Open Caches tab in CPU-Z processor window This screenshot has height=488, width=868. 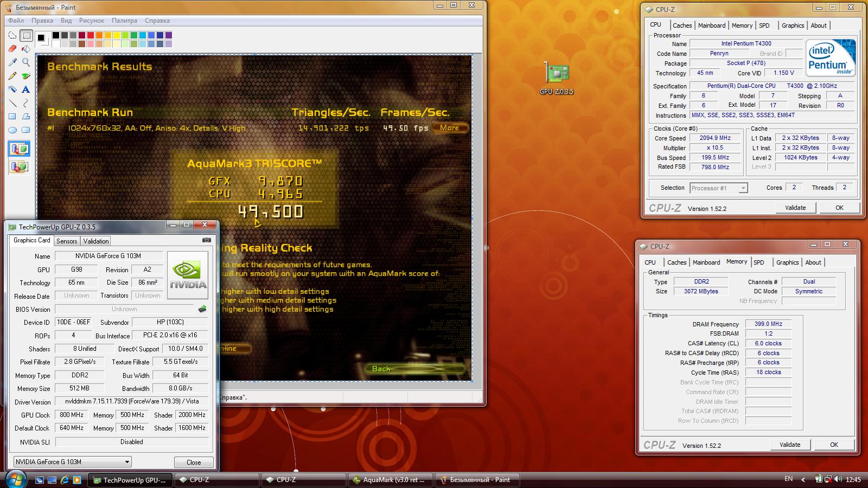(682, 25)
